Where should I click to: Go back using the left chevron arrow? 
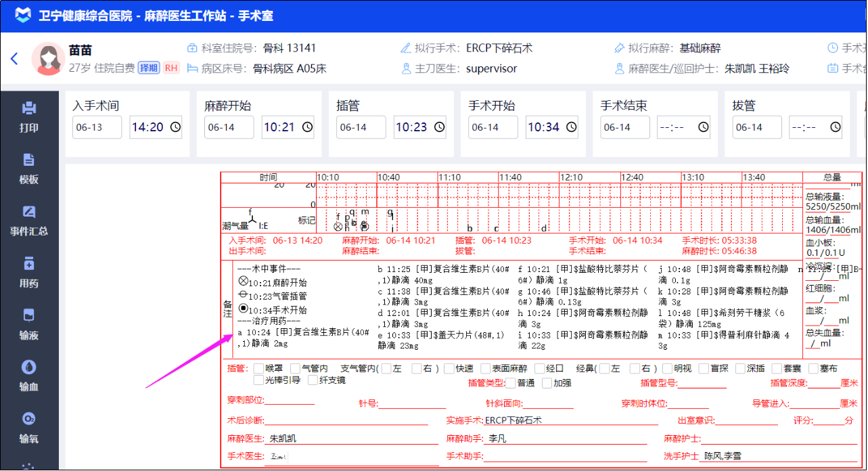[x=14, y=59]
